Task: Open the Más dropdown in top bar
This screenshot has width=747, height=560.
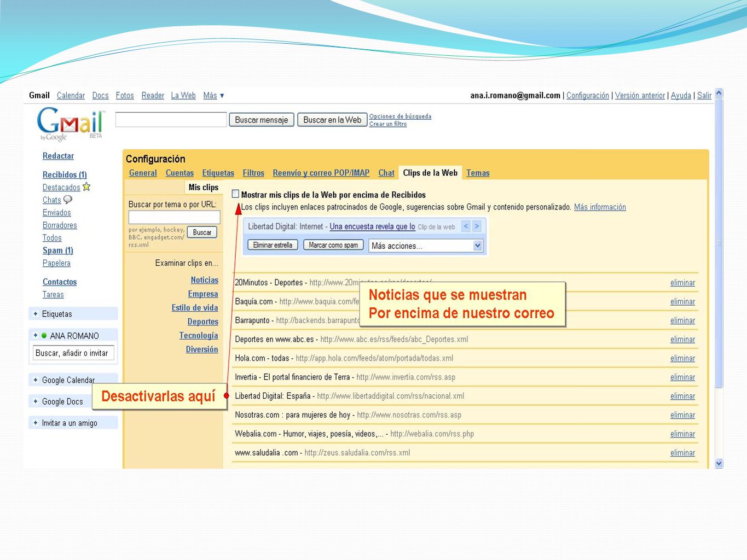Action: click(x=213, y=96)
